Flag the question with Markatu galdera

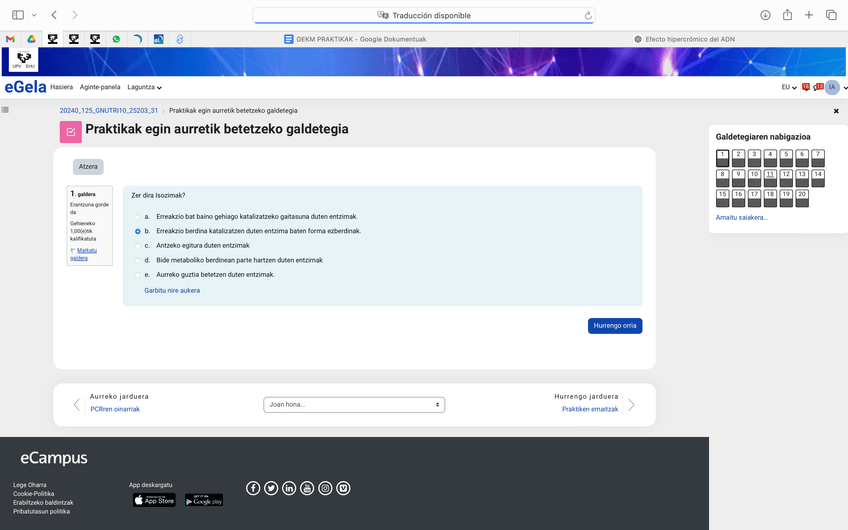[x=83, y=254]
